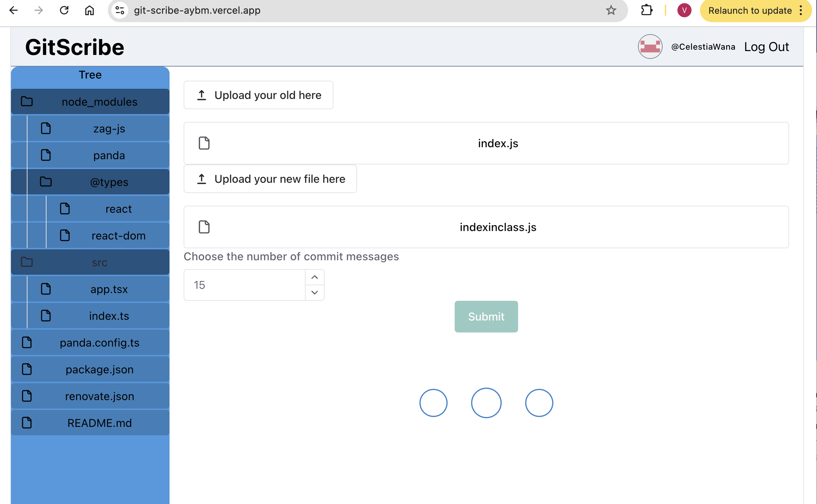This screenshot has height=504, width=817.
Task: Increase the commit message count with the up arrow
Action: point(314,278)
